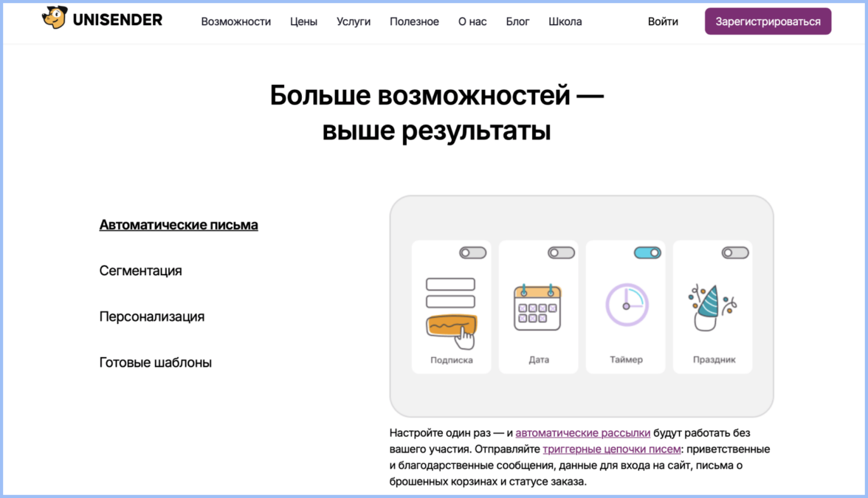Screen dimensions: 868x498
Task: Open the Цены page
Action: (x=303, y=21)
